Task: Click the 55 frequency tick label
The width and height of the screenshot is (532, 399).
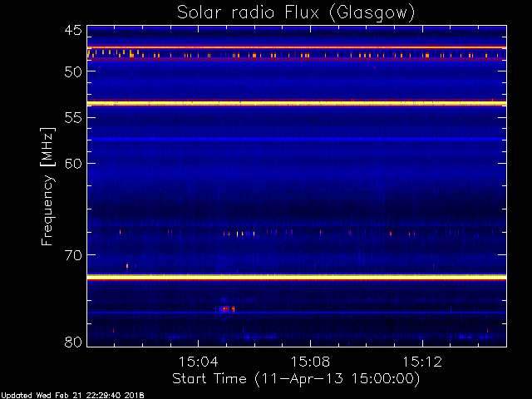Action: pos(73,118)
